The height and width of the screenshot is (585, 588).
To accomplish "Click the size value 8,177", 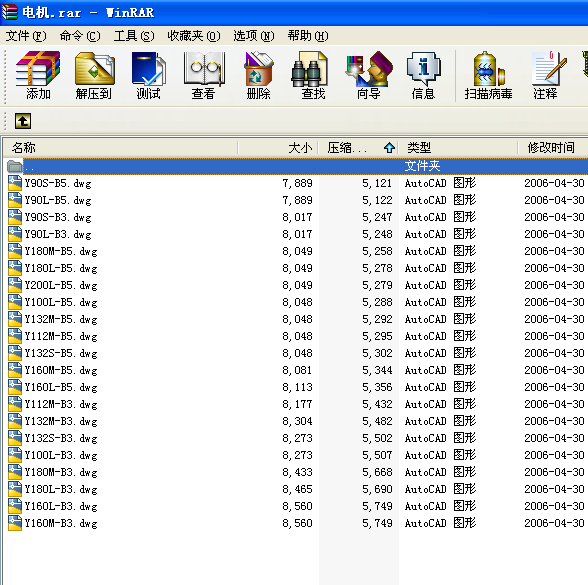I will (x=297, y=404).
